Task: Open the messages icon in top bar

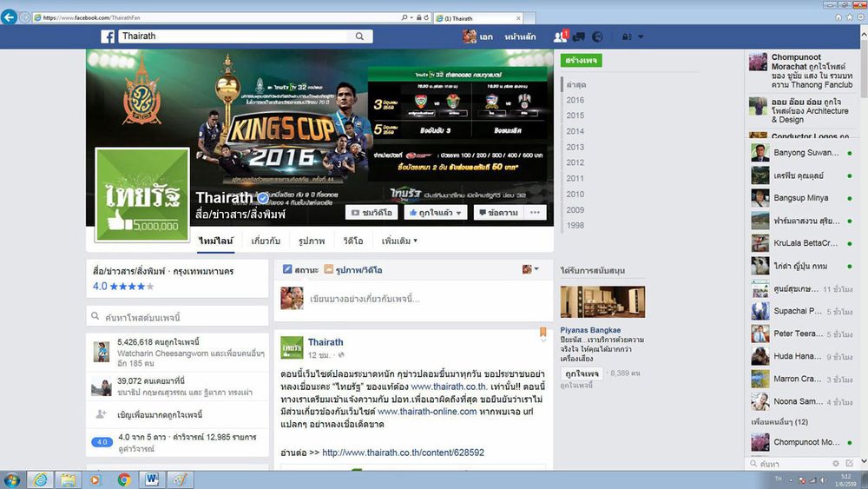Action: pos(579,37)
